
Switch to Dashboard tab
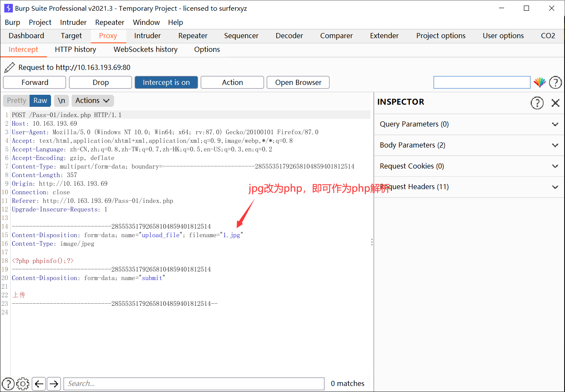tap(26, 36)
